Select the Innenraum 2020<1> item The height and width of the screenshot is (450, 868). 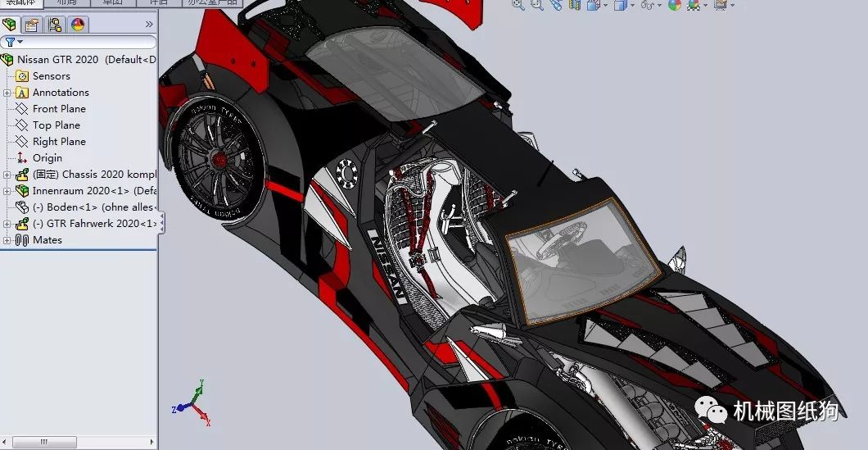pos(94,191)
